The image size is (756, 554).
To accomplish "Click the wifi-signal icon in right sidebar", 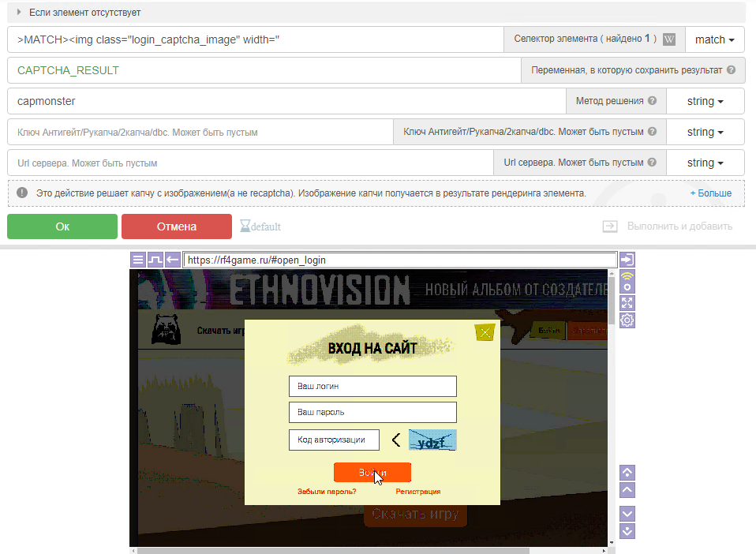I will 627,280.
